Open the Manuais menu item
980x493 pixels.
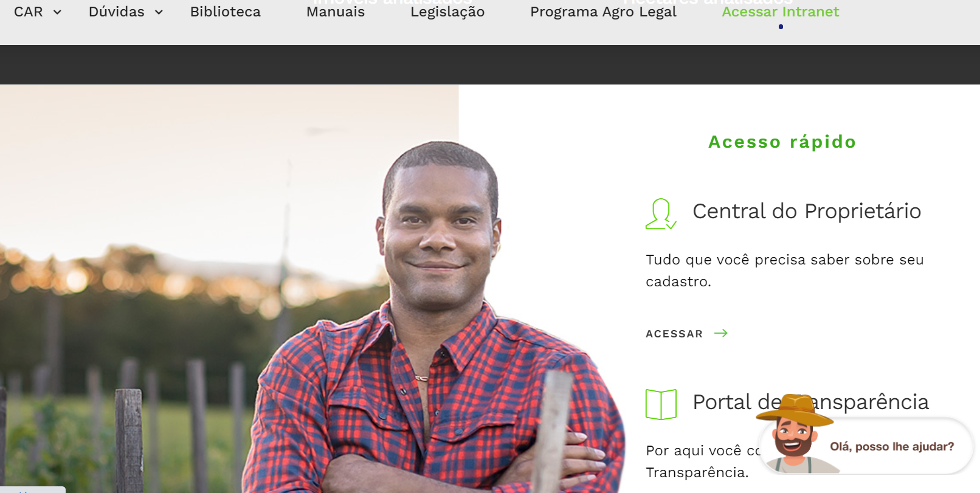click(336, 12)
